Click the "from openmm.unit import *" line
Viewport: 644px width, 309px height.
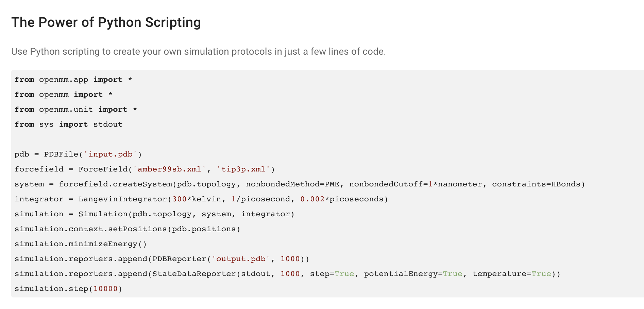(x=76, y=110)
